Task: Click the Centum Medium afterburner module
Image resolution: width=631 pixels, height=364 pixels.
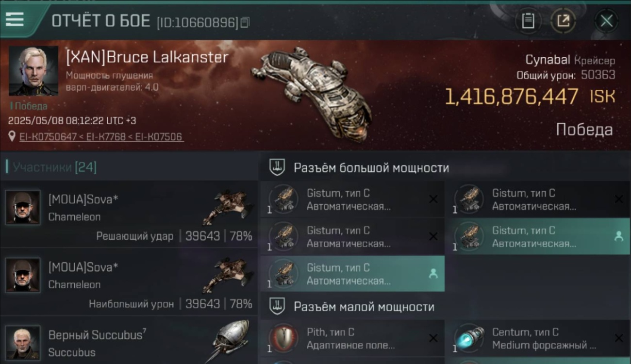Action: (x=538, y=338)
